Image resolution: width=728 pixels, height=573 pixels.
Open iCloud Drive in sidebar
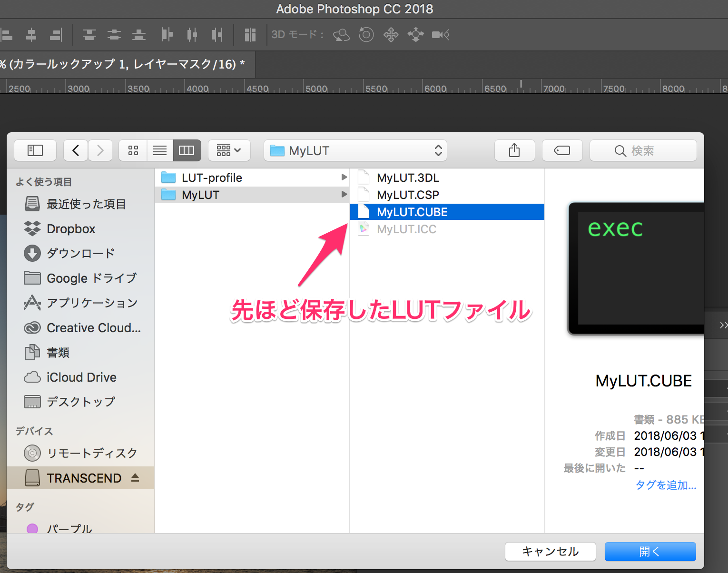pyautogui.click(x=80, y=377)
